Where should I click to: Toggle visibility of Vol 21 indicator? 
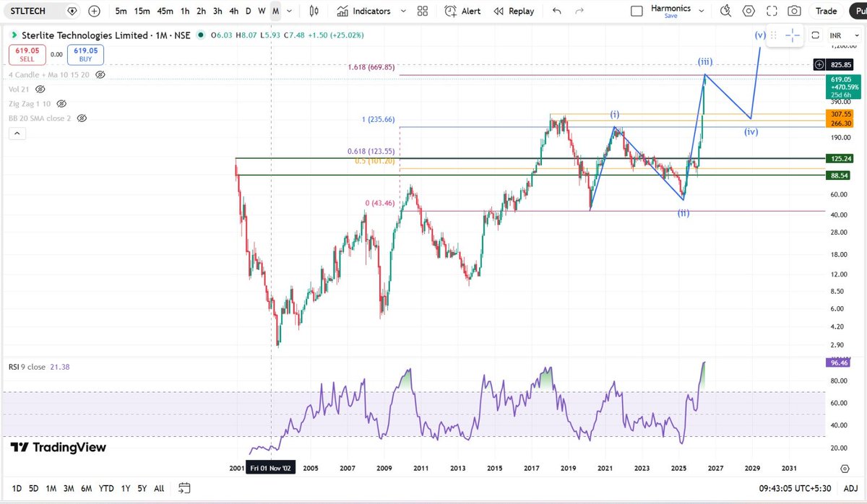[x=40, y=89]
